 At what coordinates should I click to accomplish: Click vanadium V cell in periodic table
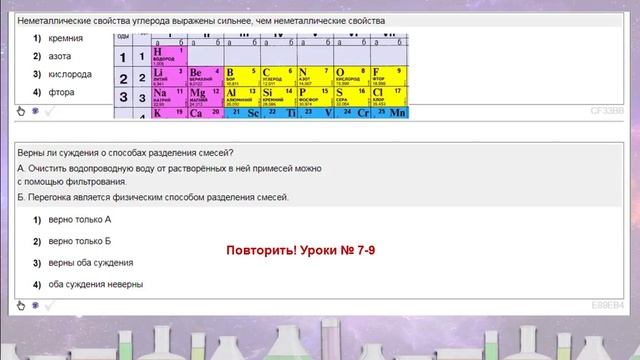[315, 113]
